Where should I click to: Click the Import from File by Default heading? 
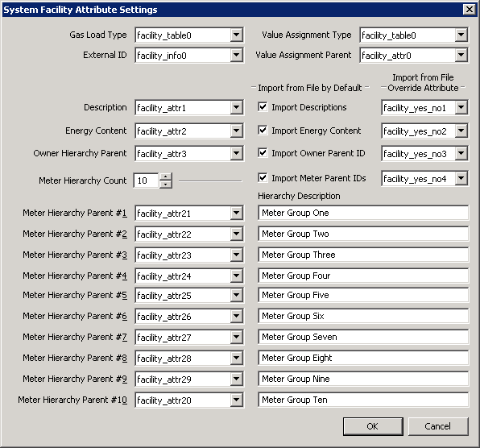point(310,88)
